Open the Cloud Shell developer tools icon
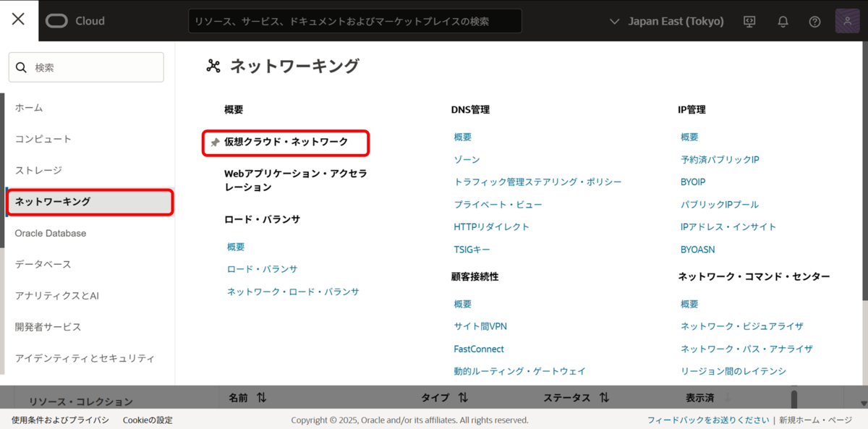The height and width of the screenshot is (429, 868). (x=749, y=21)
